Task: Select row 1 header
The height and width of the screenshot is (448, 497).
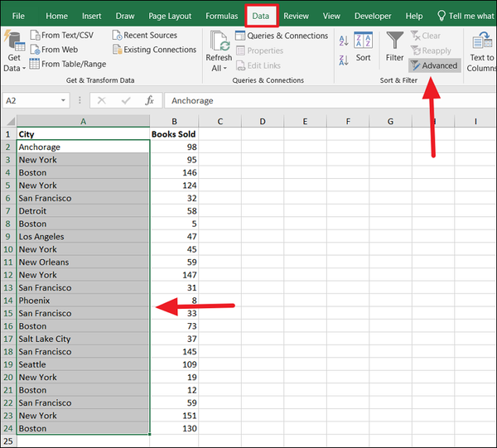Action: [8, 134]
